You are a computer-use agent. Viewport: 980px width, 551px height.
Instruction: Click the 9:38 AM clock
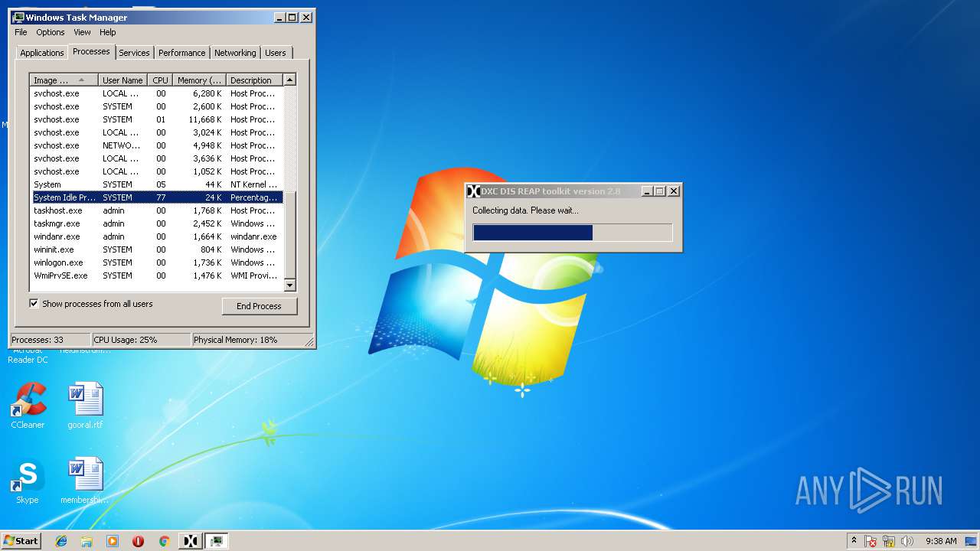[x=941, y=541]
